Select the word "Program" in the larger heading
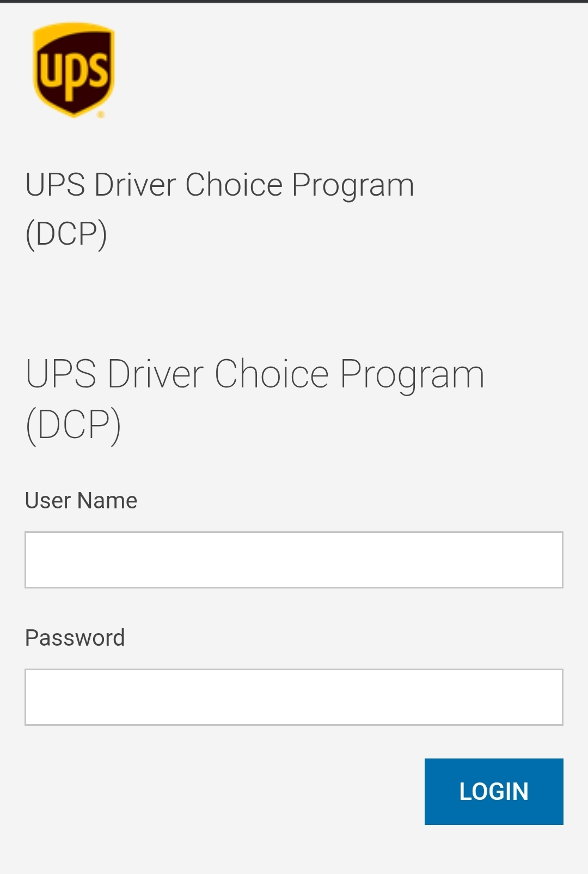 (x=412, y=375)
